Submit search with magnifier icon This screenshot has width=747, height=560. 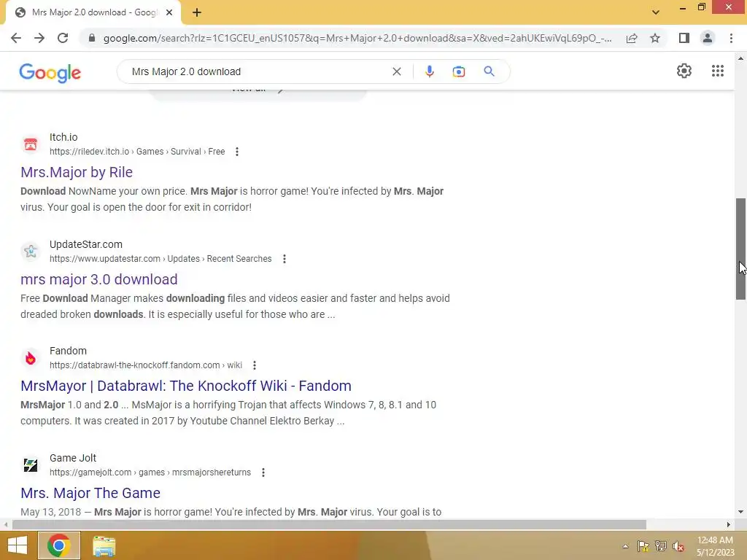pos(489,71)
